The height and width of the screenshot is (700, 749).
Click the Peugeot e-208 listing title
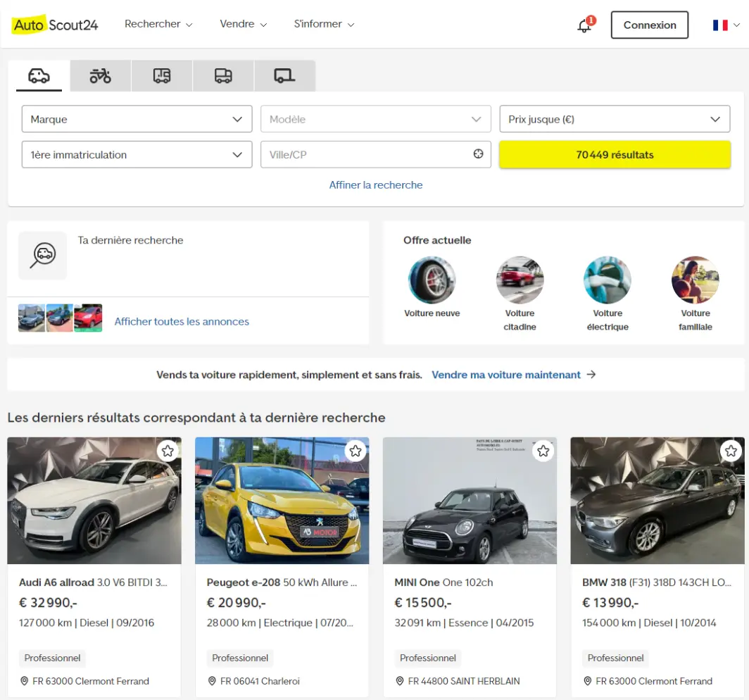pos(282,582)
